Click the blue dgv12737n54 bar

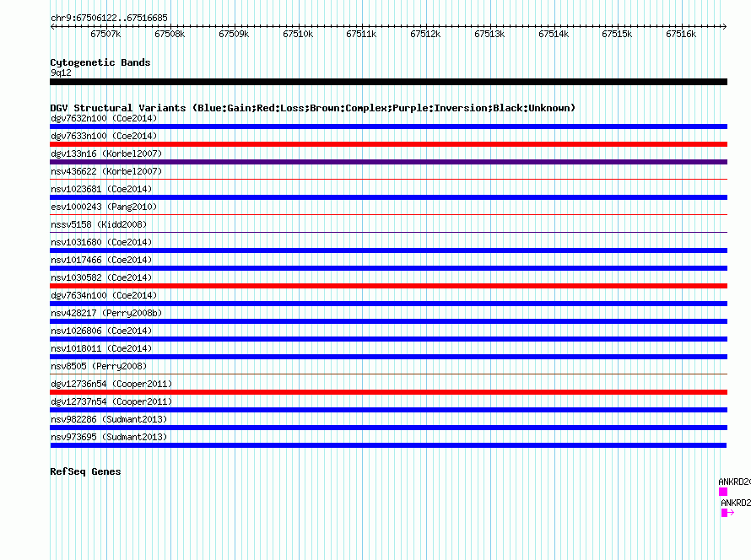(x=388, y=410)
